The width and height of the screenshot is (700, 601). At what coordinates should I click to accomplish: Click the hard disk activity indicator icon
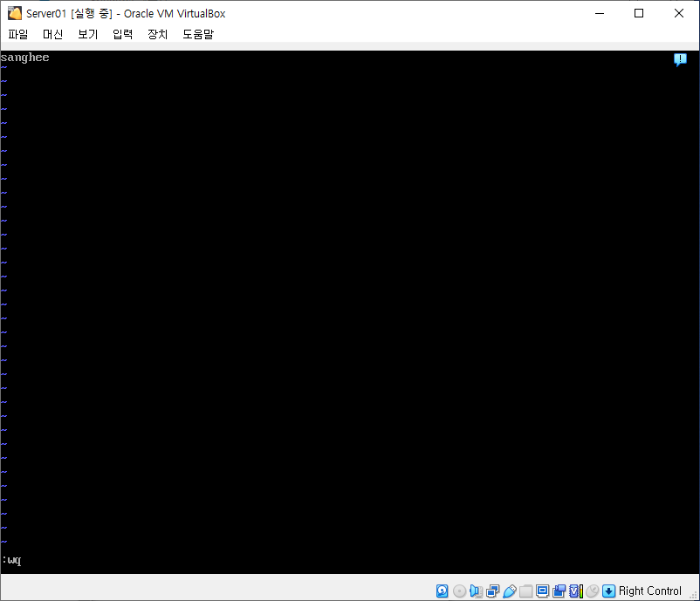pyautogui.click(x=442, y=591)
